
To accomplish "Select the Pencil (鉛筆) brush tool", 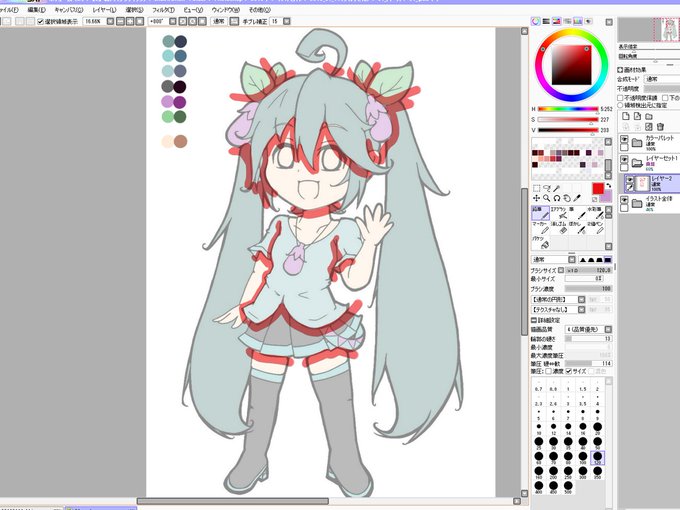I will (x=540, y=213).
